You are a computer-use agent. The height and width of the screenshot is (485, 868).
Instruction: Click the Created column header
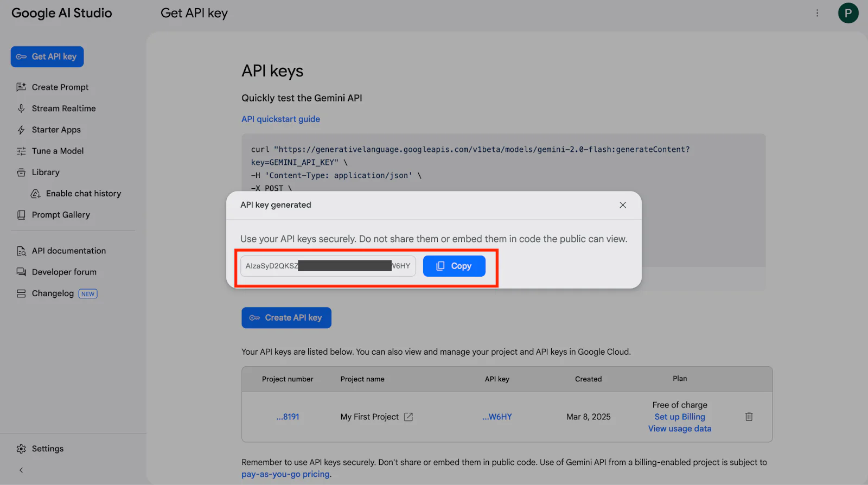click(588, 379)
